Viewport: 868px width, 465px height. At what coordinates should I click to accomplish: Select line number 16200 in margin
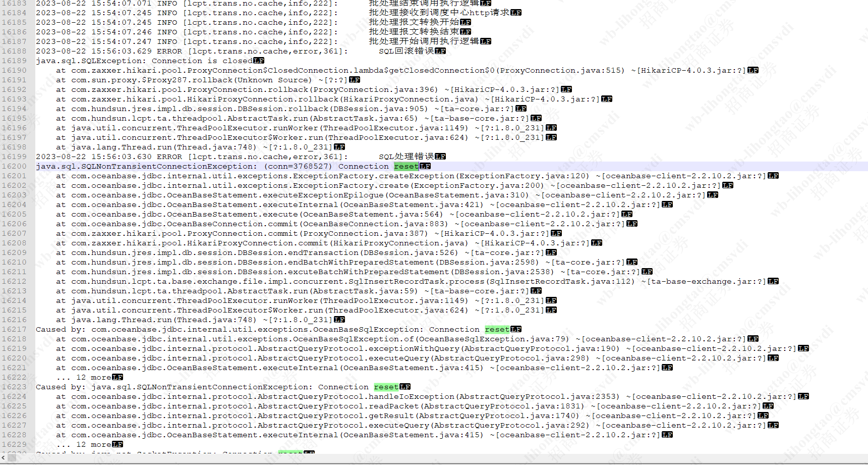pos(14,166)
